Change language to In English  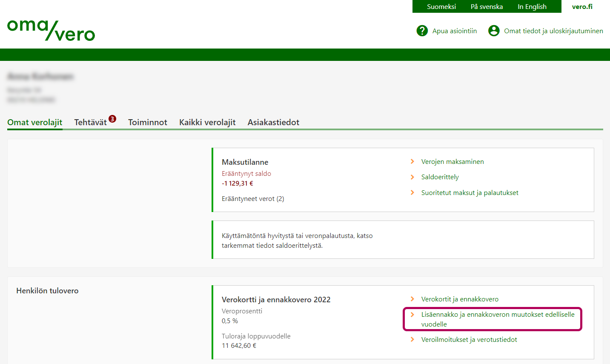532,6
